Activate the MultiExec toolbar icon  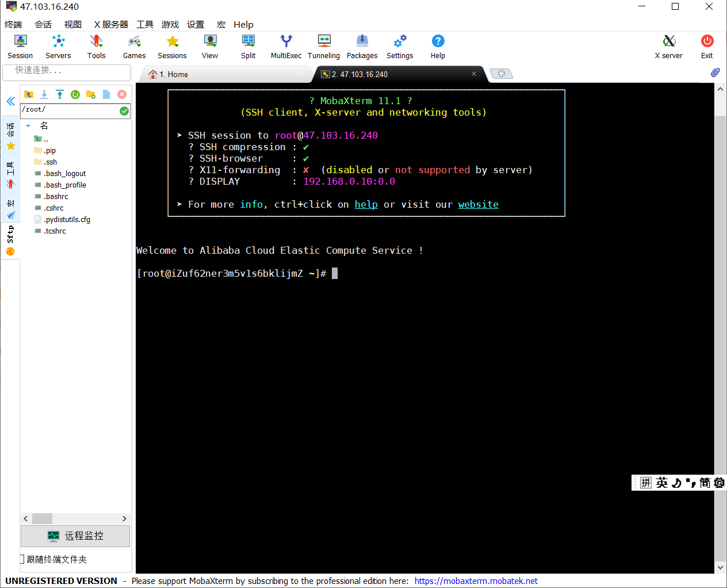[286, 47]
